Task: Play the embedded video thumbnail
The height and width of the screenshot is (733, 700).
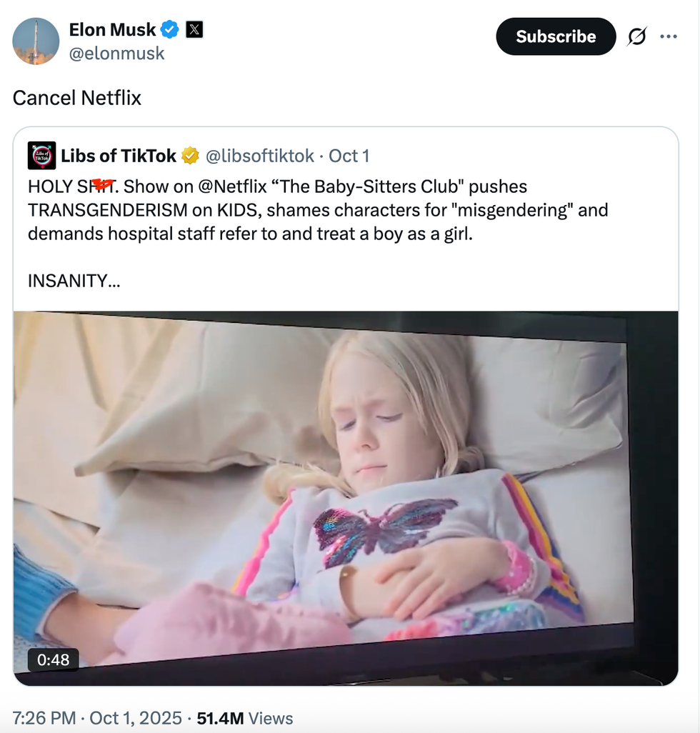Action: 346,498
